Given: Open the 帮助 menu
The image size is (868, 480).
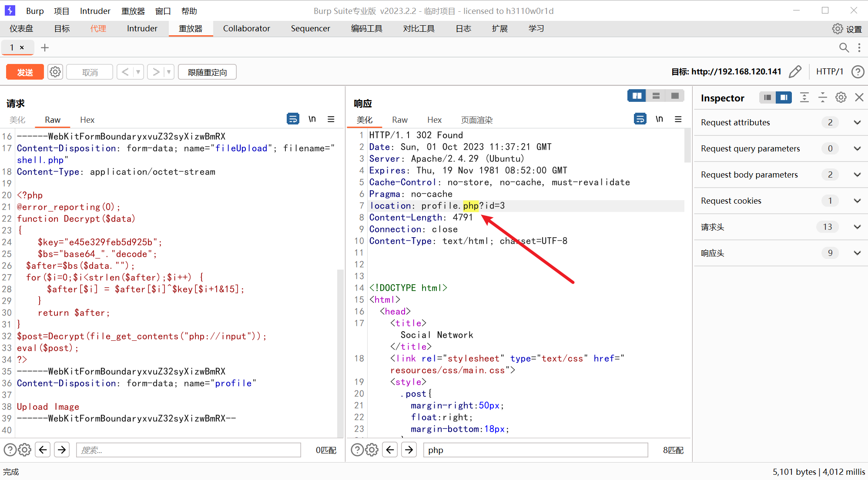Looking at the screenshot, I should pos(189,11).
